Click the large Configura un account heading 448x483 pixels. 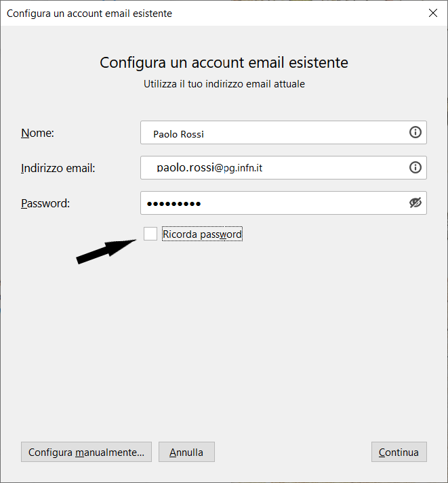tap(224, 62)
